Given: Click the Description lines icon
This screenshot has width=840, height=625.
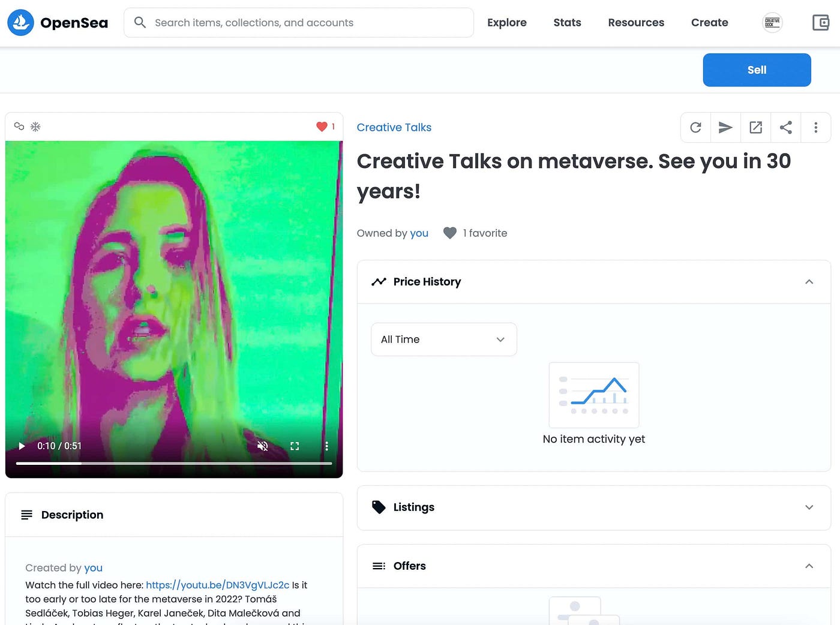Looking at the screenshot, I should point(26,515).
